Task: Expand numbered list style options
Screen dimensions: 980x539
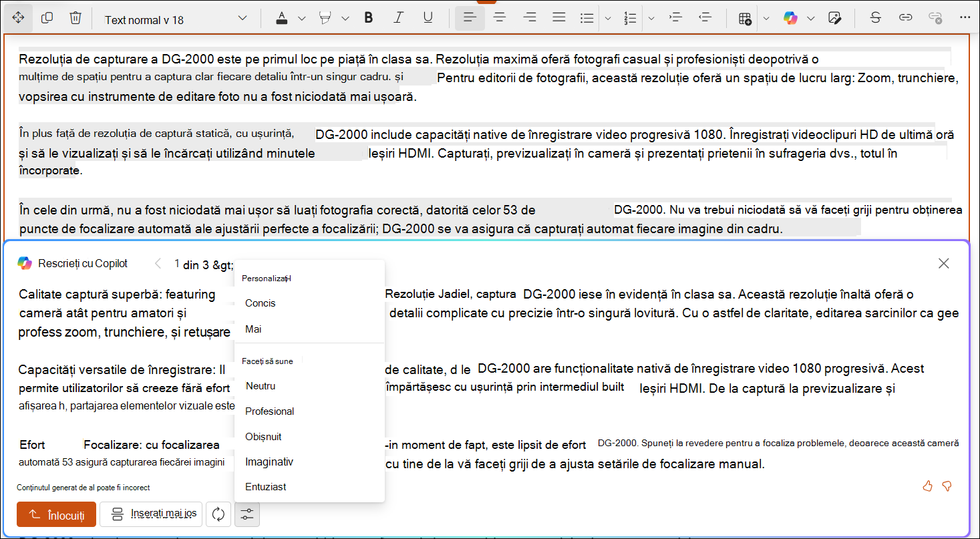Action: [x=651, y=19]
